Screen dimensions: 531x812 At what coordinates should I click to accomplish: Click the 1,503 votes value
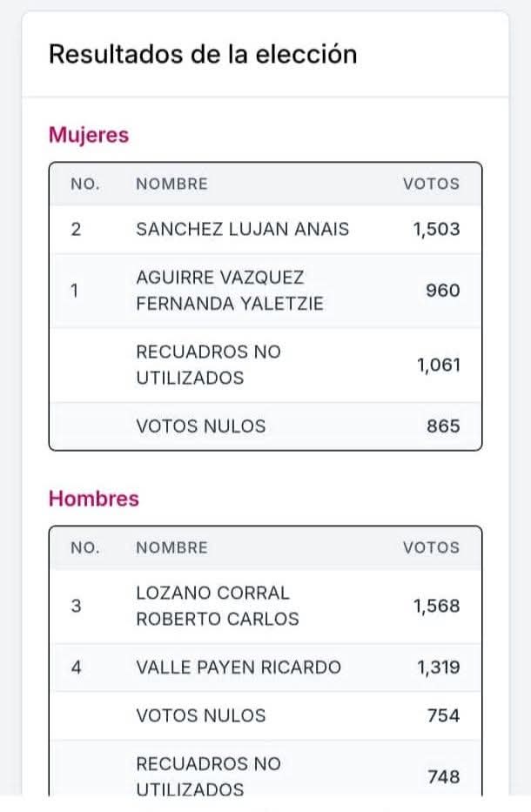(436, 230)
